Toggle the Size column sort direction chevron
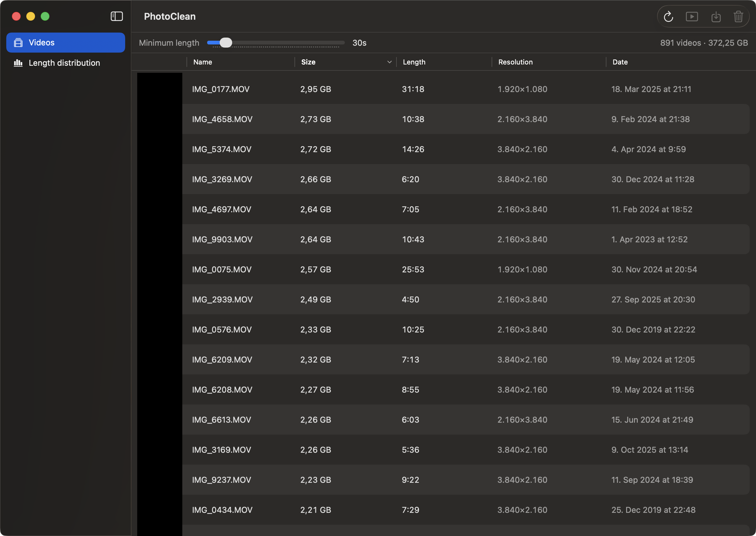 pos(389,62)
